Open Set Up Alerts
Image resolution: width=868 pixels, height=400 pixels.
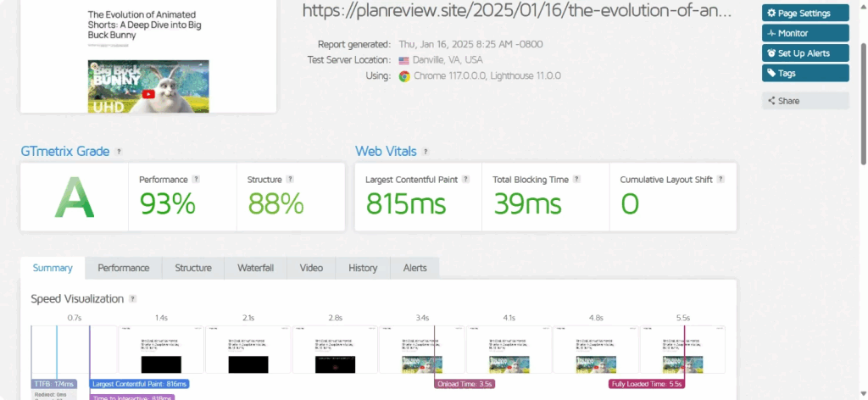(x=804, y=53)
